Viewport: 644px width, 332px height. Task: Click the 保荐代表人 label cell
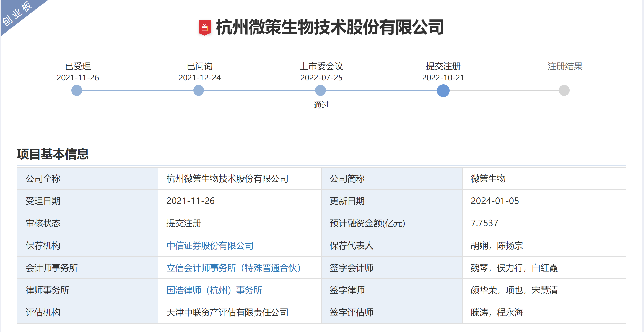pyautogui.click(x=392, y=245)
